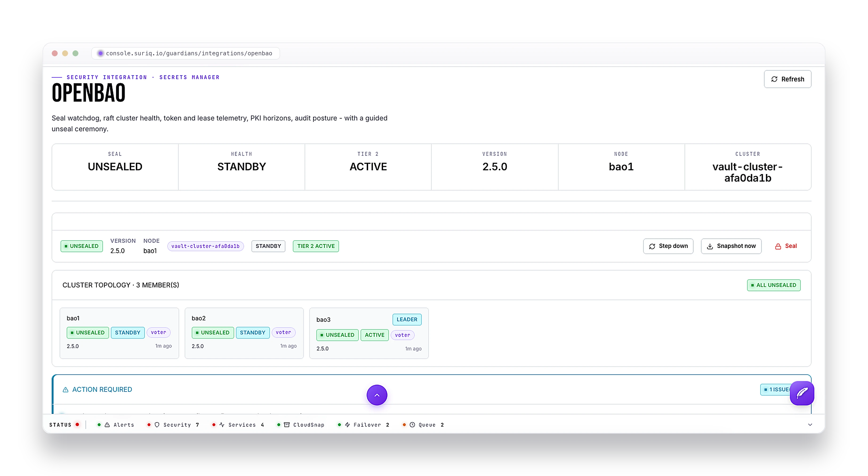Expand the status bar chevron
The image size is (868, 476).
(x=810, y=425)
